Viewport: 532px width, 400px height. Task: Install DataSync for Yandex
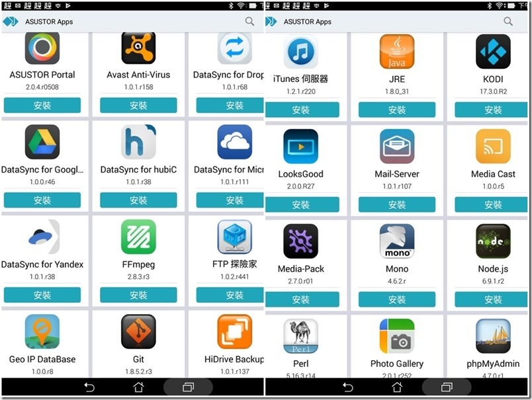pos(42,295)
